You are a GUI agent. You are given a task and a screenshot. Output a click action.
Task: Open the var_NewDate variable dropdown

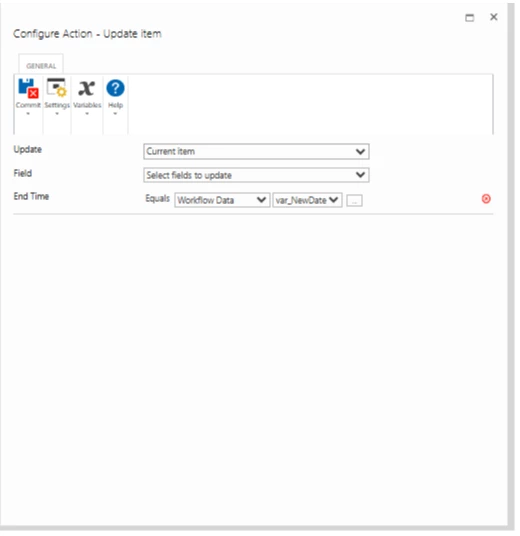(307, 200)
